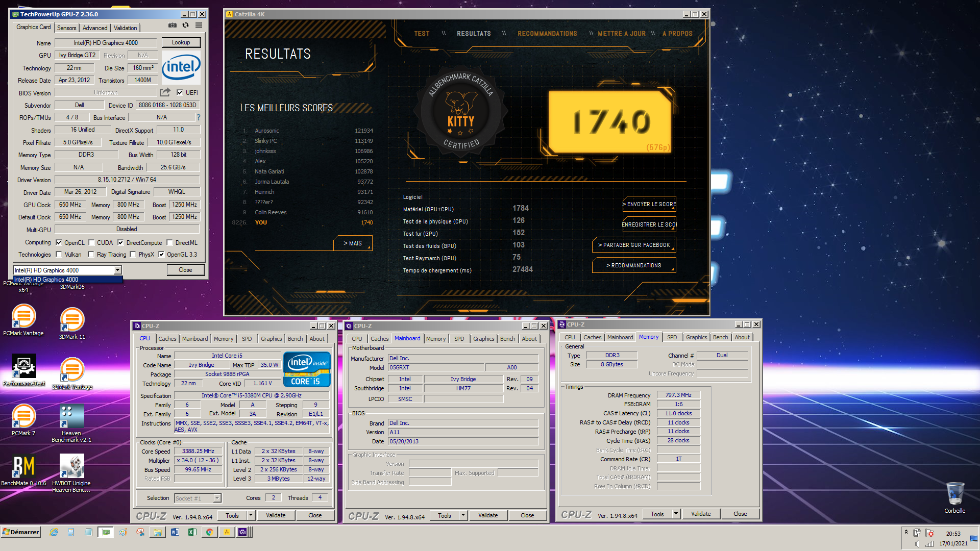This screenshot has width=980, height=551.
Task: Expand Tools dropdown arrow in Memory window
Action: pyautogui.click(x=676, y=514)
